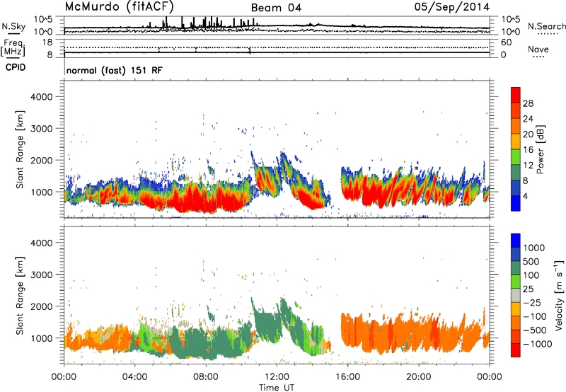Viewport: 566px width, 392px height.
Task: Click the "-500" label on Velocity colorbar
Action: 535,330
